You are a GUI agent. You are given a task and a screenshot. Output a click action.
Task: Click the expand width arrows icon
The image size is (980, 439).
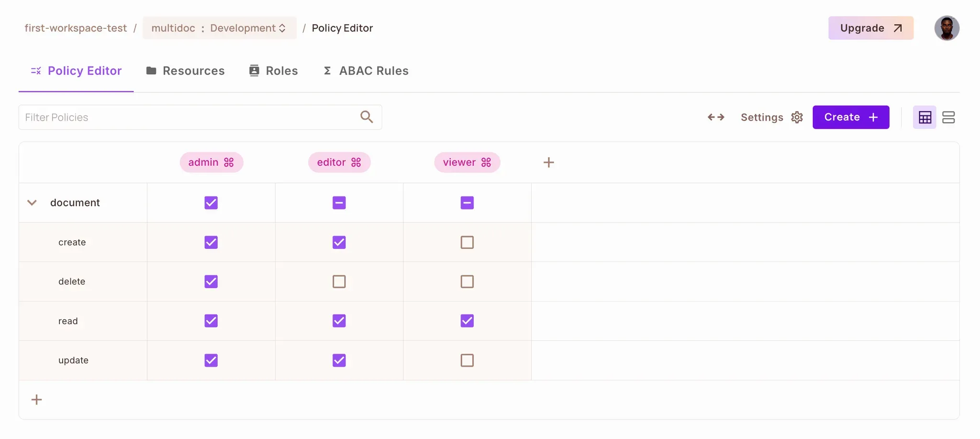tap(716, 117)
